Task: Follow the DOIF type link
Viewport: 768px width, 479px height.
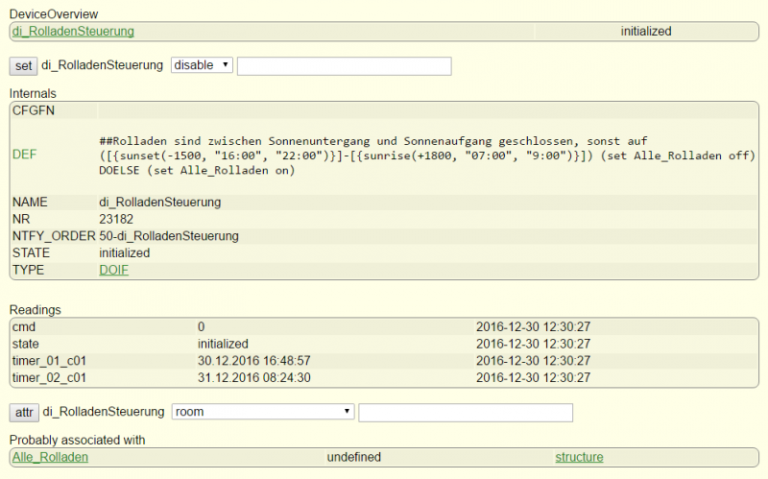Action: click(114, 270)
